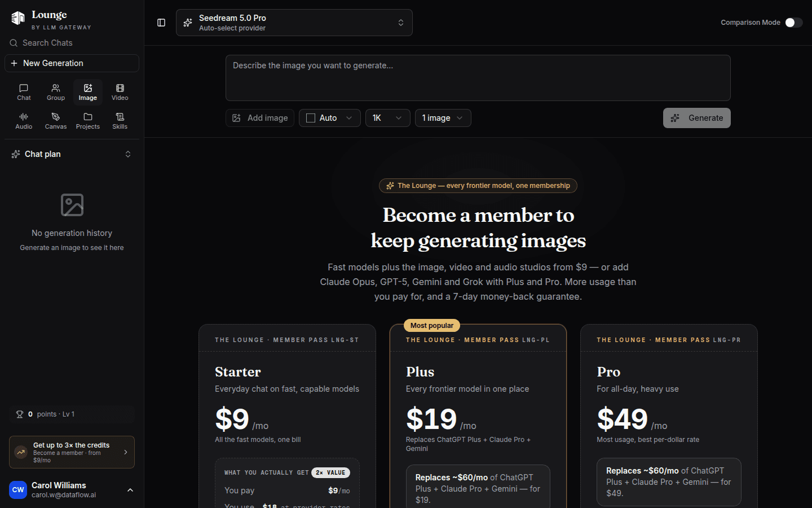Open the Auto aspect ratio dropdown
The width and height of the screenshot is (812, 508).
point(330,118)
